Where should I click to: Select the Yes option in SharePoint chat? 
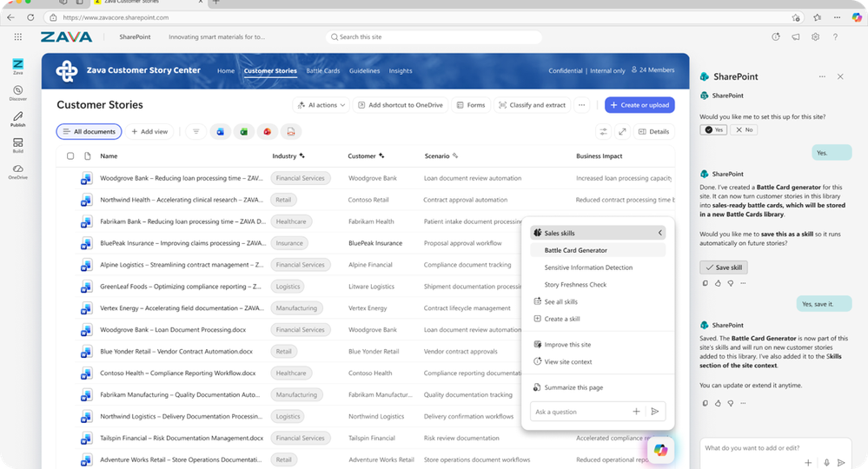713,130
